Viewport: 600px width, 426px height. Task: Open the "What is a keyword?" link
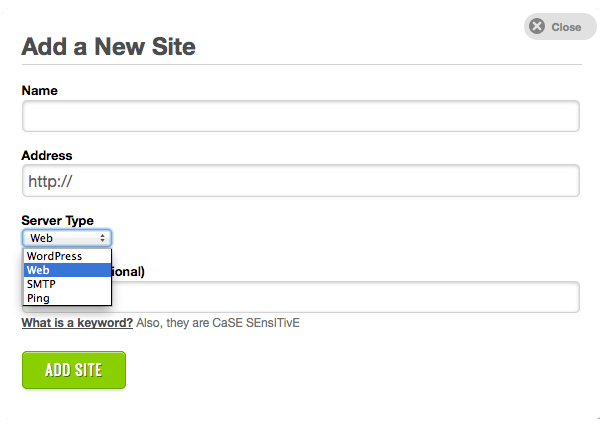click(77, 323)
